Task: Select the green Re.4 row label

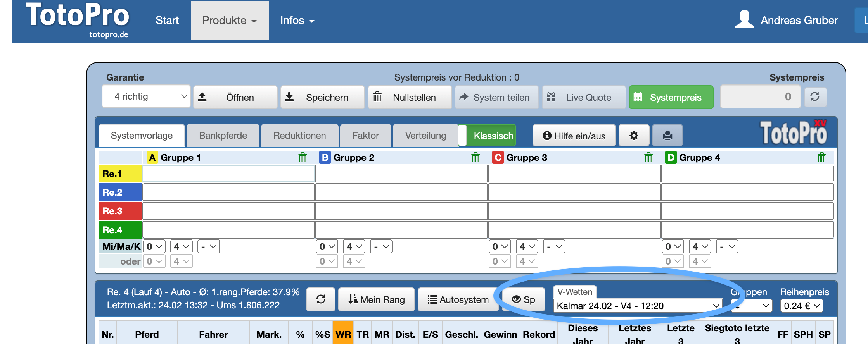Action: click(121, 230)
